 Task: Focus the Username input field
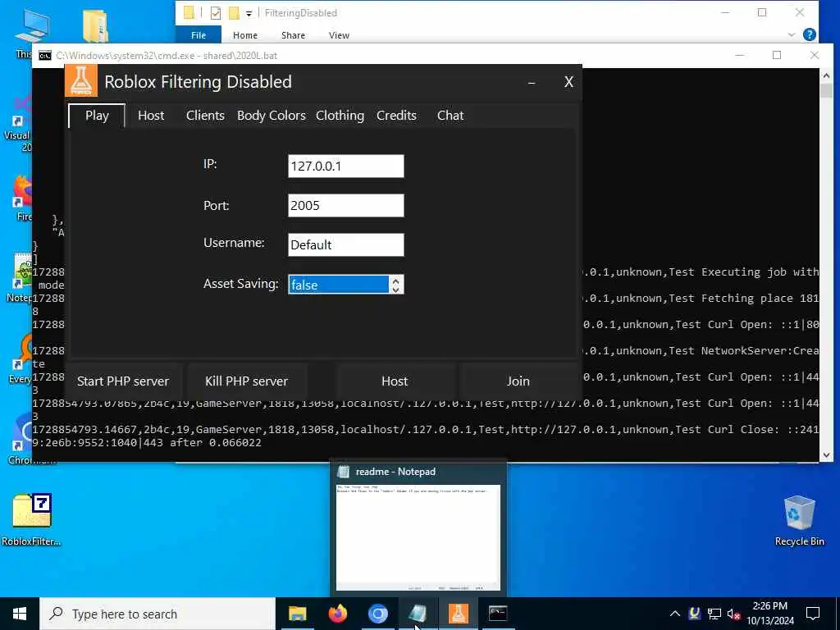[346, 244]
